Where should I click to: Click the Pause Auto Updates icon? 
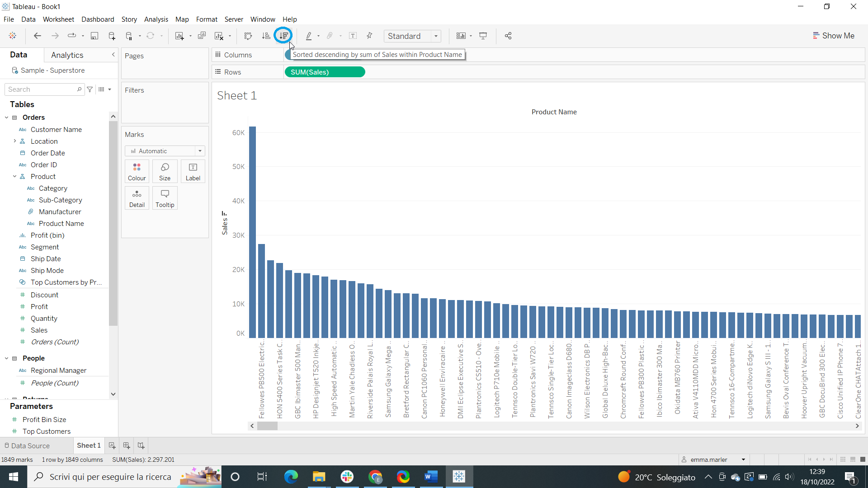click(x=129, y=36)
